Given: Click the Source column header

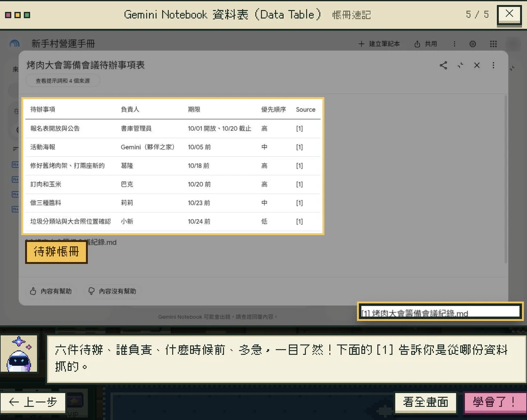Looking at the screenshot, I should coord(305,110).
